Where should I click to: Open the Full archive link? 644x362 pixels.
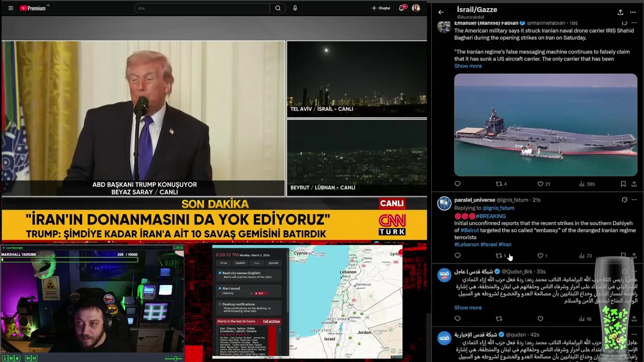pos(271,321)
